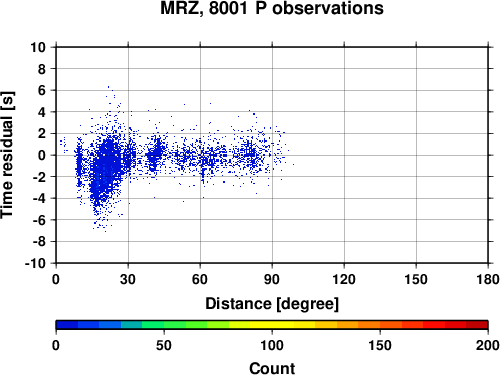The image size is (500, 375).
Task: Select tick label 6 on Time residual axis
Action: (42, 90)
